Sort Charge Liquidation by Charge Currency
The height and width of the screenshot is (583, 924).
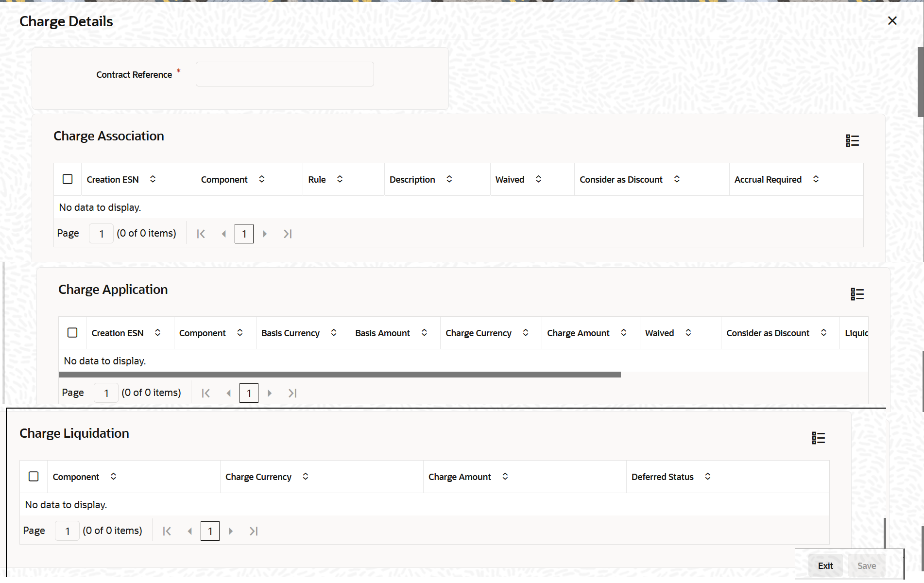click(x=306, y=477)
